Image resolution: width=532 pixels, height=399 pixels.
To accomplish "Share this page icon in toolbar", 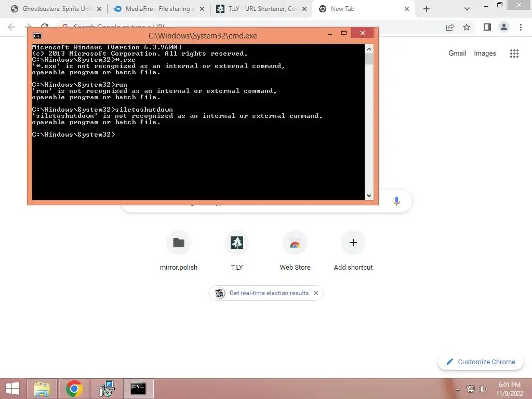I will click(450, 27).
